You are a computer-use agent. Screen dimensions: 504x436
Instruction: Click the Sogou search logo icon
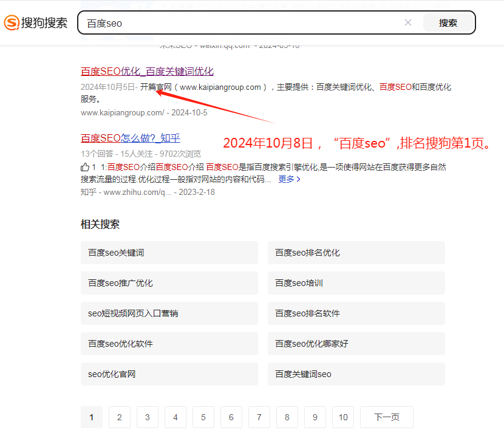click(x=11, y=23)
